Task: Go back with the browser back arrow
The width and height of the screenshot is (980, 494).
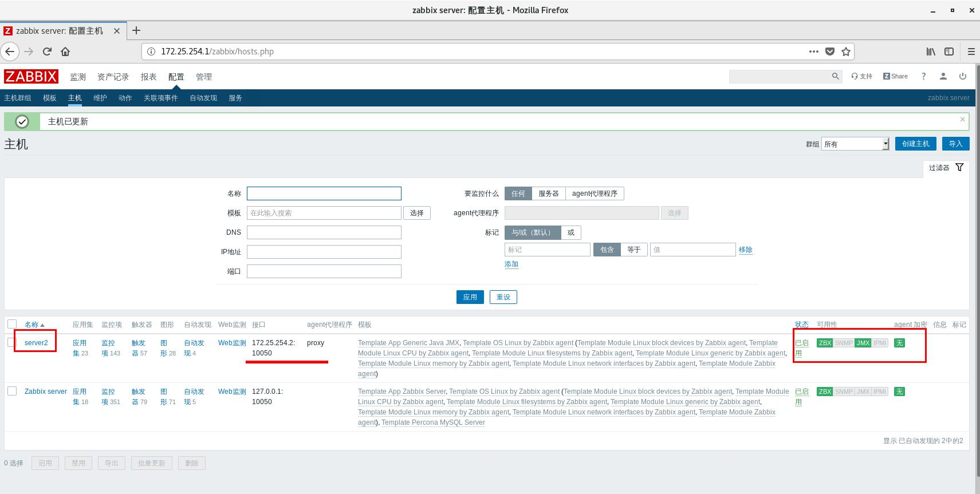Action: pos(10,52)
